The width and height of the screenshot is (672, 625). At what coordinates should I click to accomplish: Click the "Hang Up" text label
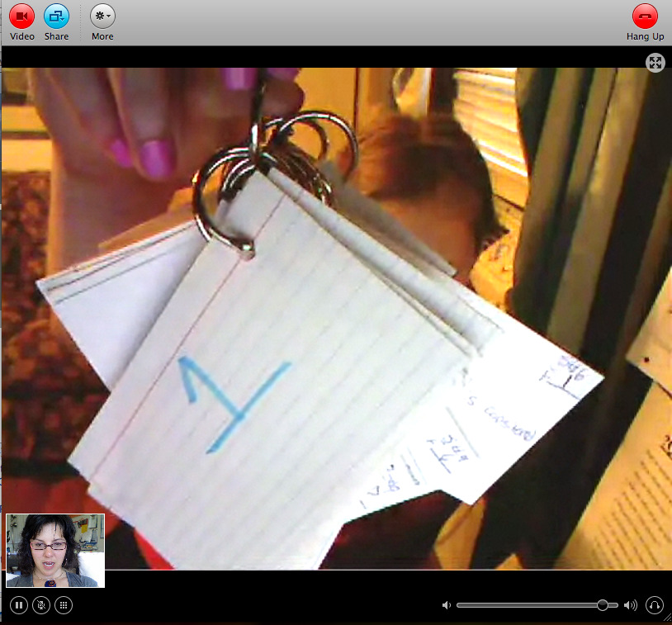pos(645,36)
